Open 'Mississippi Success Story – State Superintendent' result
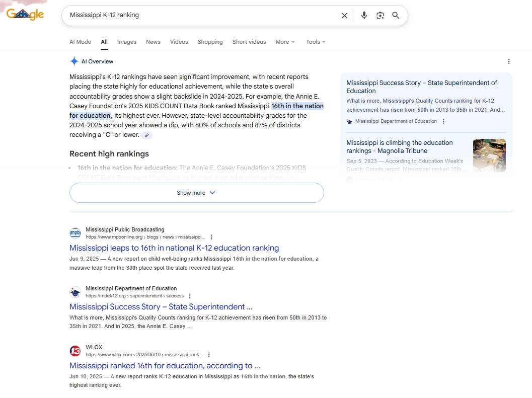 tap(161, 307)
